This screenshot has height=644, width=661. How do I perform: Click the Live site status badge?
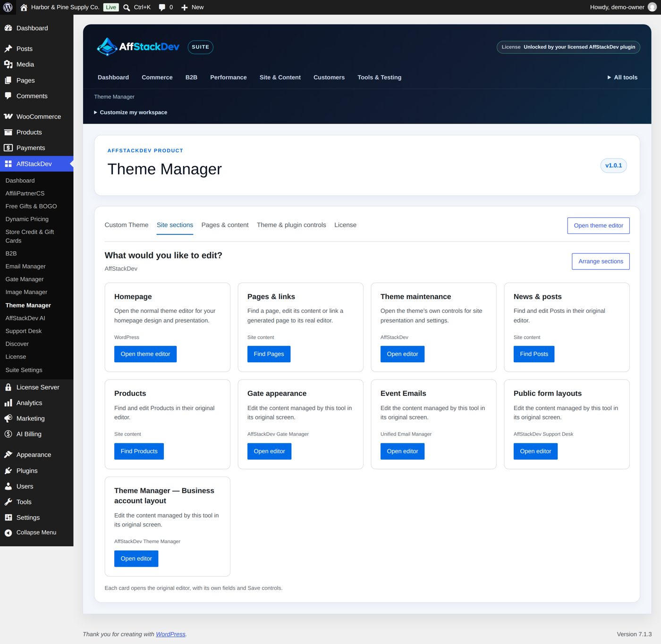click(111, 8)
